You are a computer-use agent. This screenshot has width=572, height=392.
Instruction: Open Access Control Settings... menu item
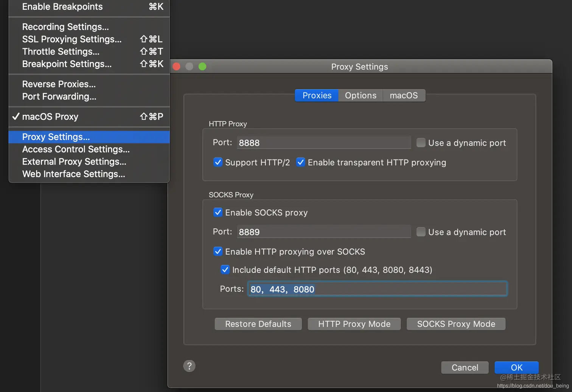(89, 149)
